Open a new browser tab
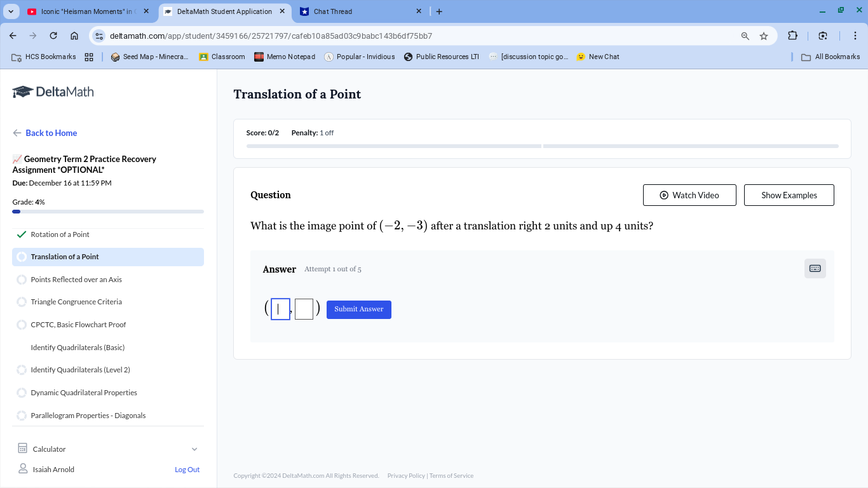The height and width of the screenshot is (488, 868). tap(439, 11)
